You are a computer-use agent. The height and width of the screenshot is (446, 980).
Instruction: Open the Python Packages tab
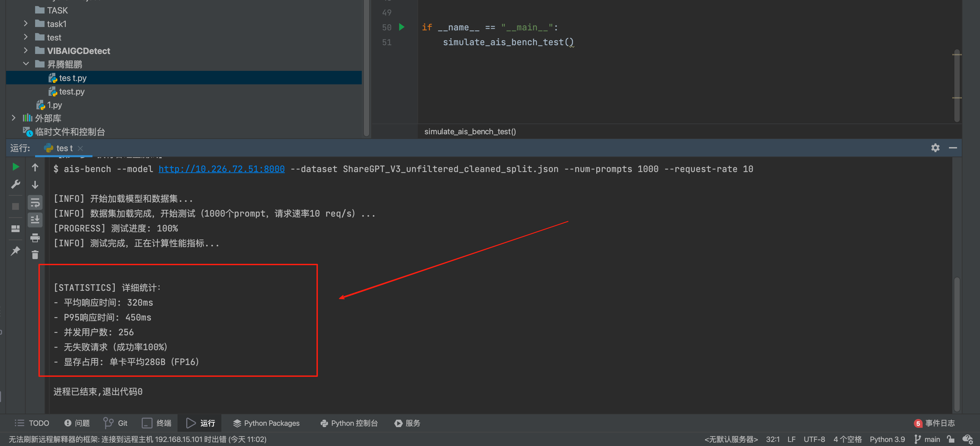coord(266,423)
